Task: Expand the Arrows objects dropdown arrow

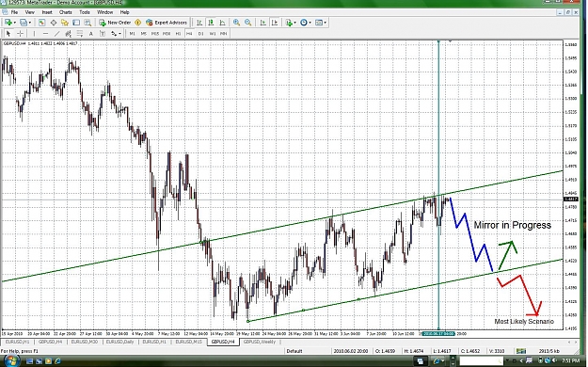Action: tap(119, 33)
